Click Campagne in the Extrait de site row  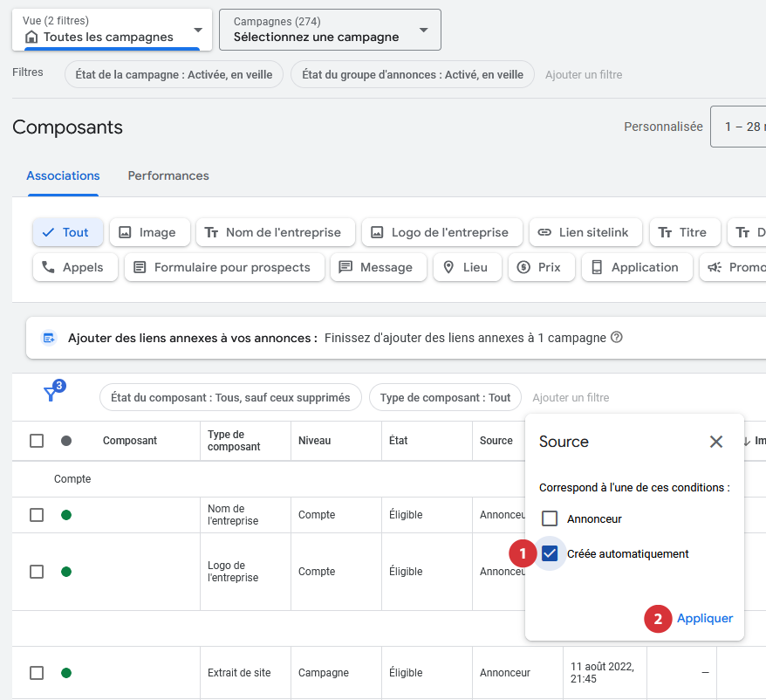pos(324,673)
